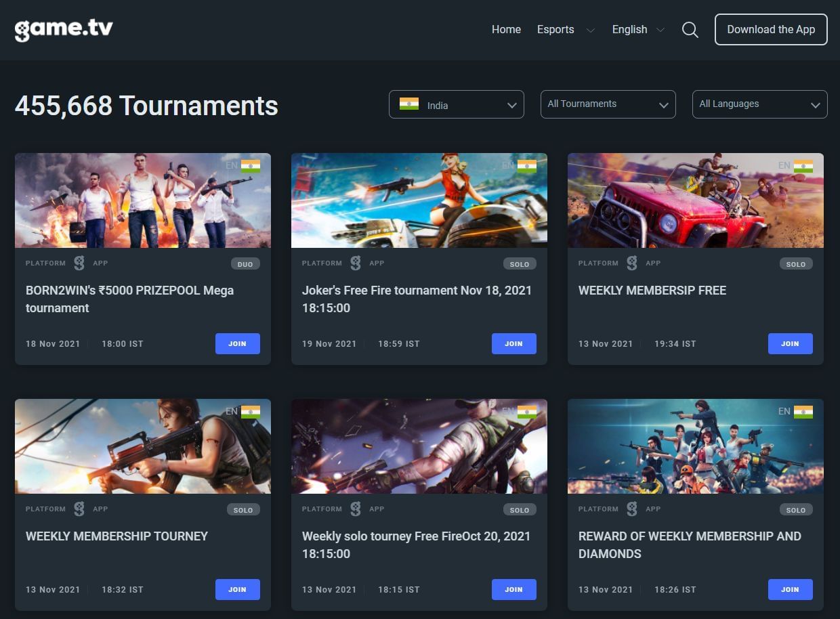Viewport: 840px width, 619px height.
Task: Open Weekly solo tourney Free Fire title link
Action: coord(416,545)
